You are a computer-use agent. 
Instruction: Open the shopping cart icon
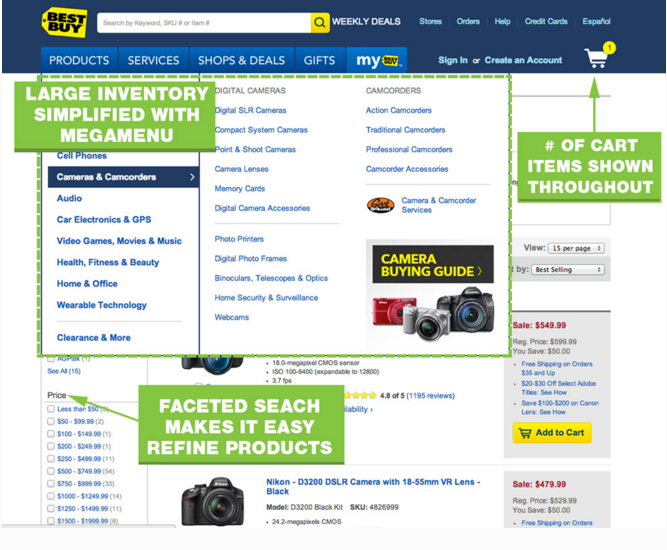(x=596, y=58)
